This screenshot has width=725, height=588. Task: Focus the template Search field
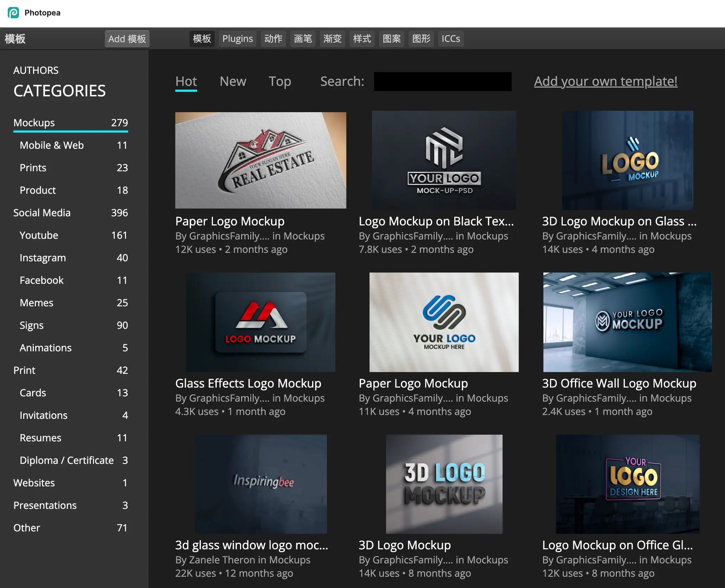point(442,82)
